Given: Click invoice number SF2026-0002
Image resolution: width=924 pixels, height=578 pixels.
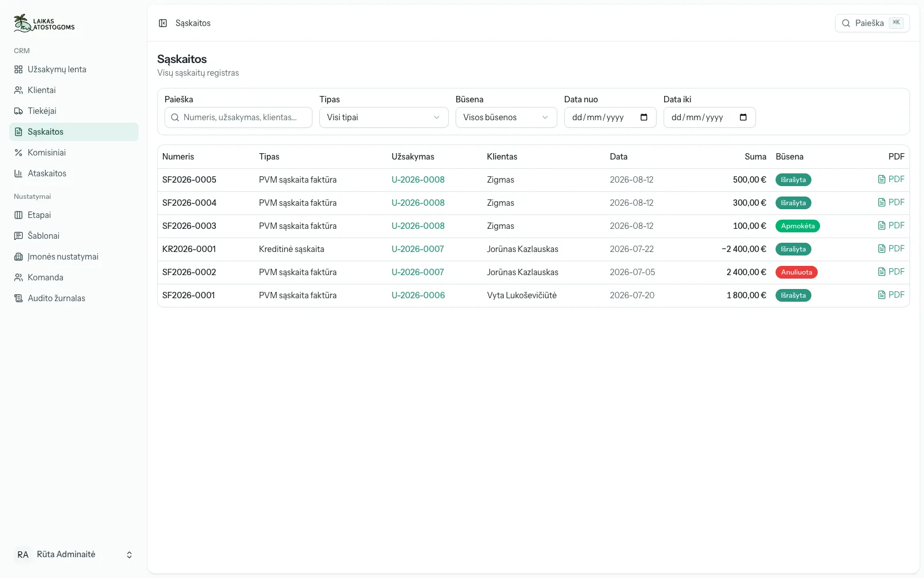Looking at the screenshot, I should click(x=189, y=272).
